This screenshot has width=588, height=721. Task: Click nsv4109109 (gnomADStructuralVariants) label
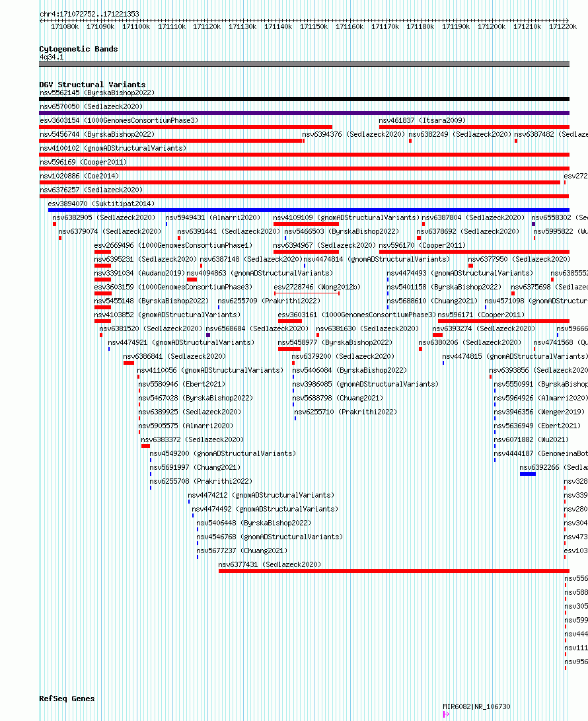click(347, 217)
